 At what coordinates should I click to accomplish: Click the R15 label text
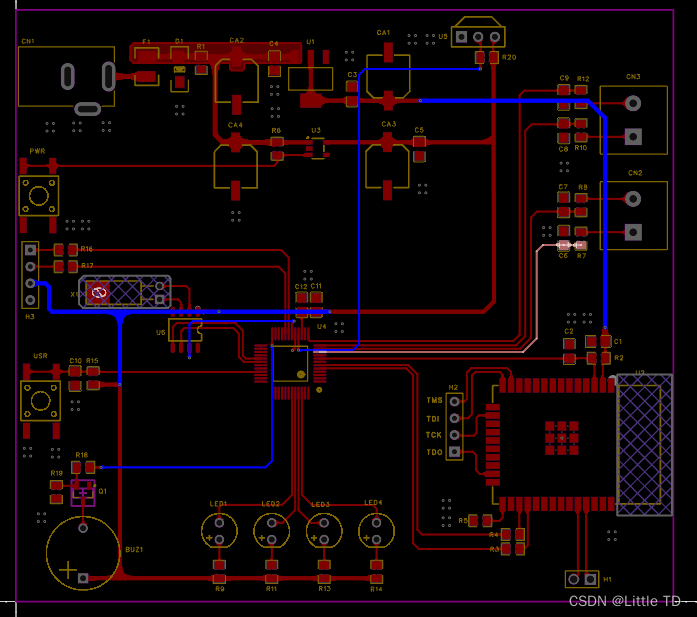(x=92, y=361)
